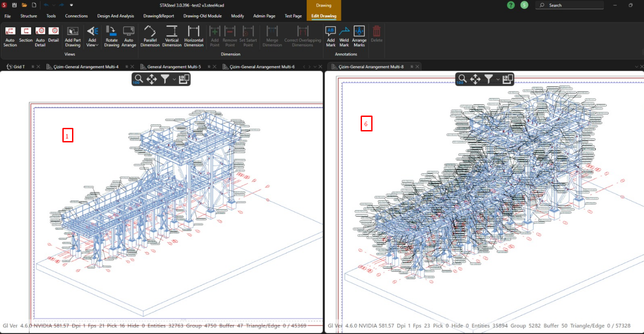Open the Design And Analysis ribbon tab
Viewport: 644px width, 334px height.
point(116,16)
